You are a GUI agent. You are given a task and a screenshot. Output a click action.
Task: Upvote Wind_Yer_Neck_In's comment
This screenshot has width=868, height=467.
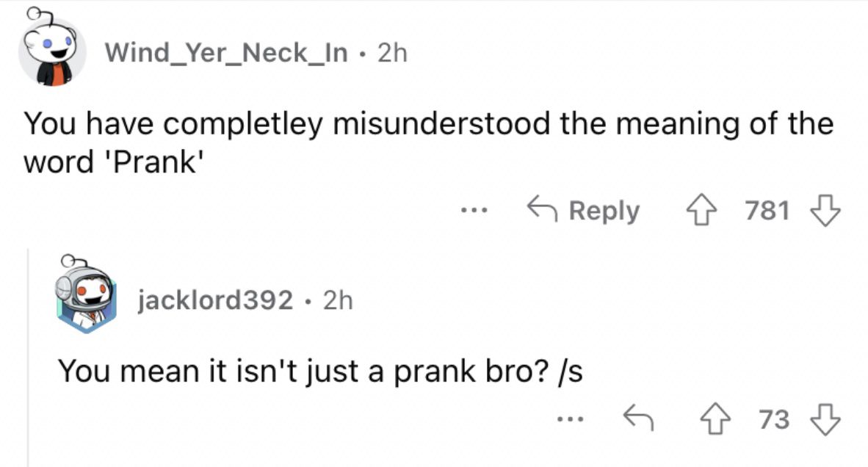click(x=701, y=211)
